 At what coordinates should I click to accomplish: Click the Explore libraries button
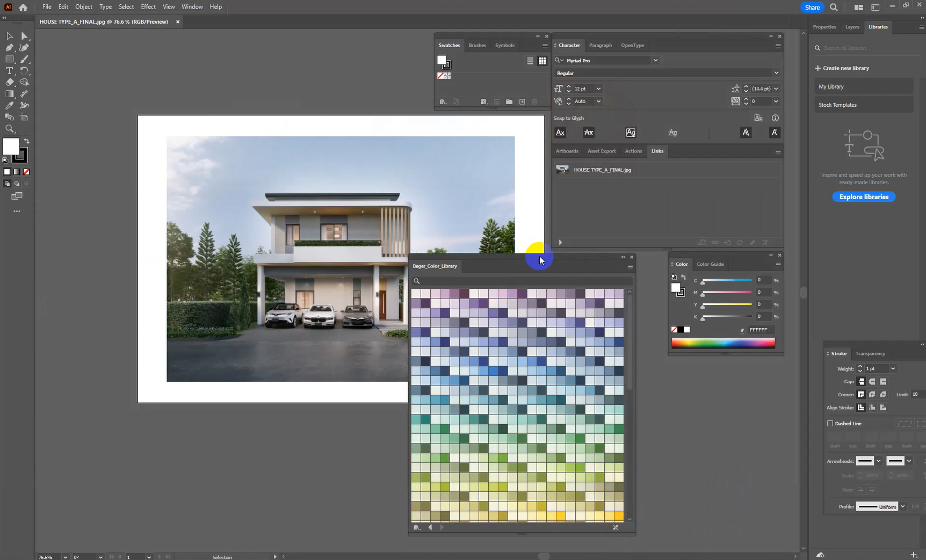864,197
